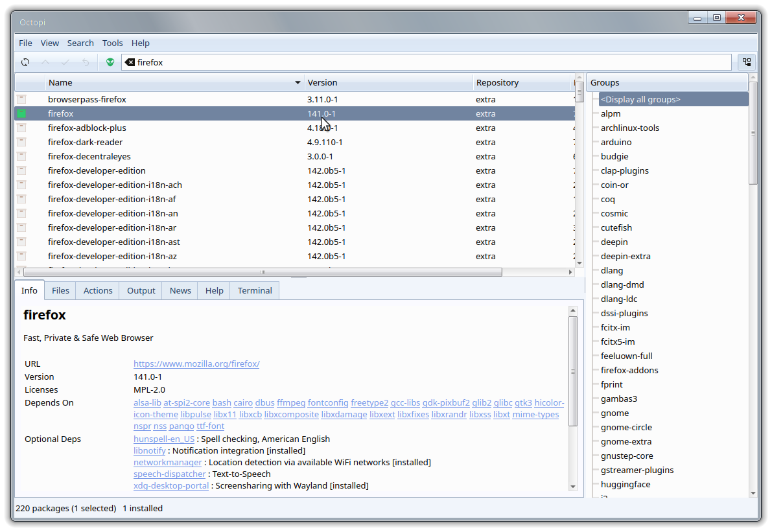
Task: Click the Groups list vertical scrollbar
Action: (x=753, y=133)
